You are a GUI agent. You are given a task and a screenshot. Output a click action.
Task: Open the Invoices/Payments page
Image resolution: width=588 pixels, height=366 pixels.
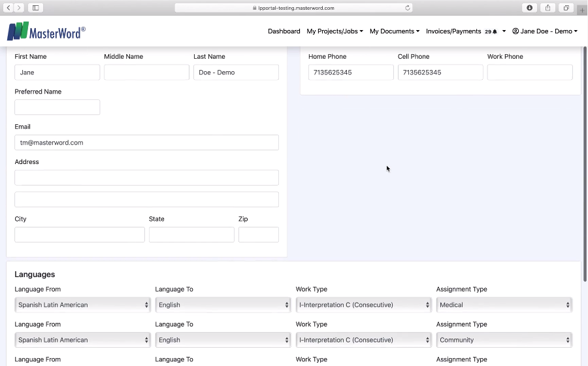tap(453, 31)
